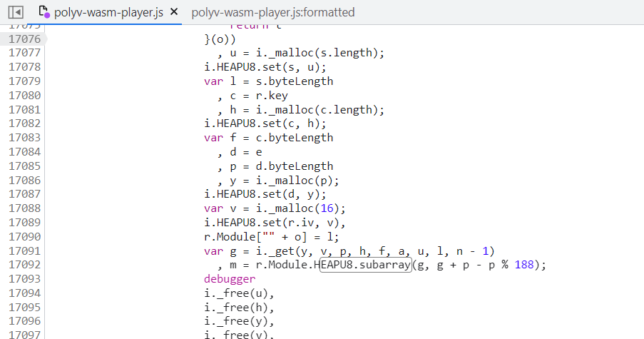Image resolution: width=644 pixels, height=339 pixels.
Task: Click line number 17079 in gutter
Action: (25, 81)
